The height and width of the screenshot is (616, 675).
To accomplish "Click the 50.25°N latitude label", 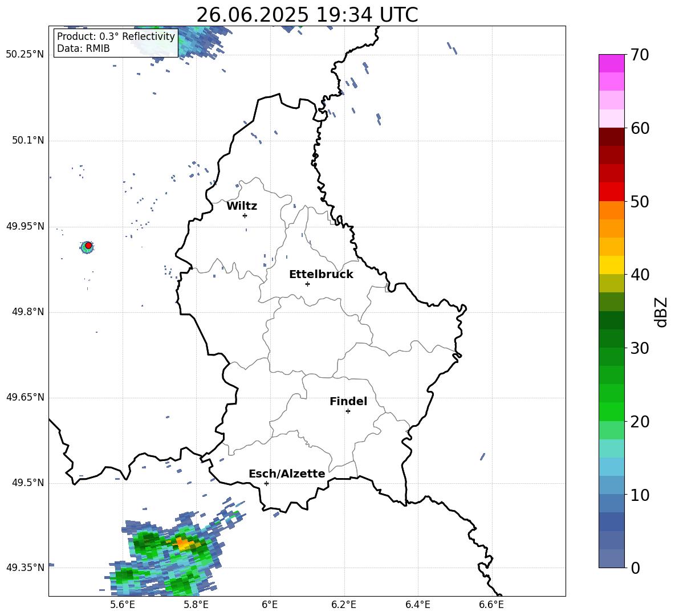I will point(25,55).
